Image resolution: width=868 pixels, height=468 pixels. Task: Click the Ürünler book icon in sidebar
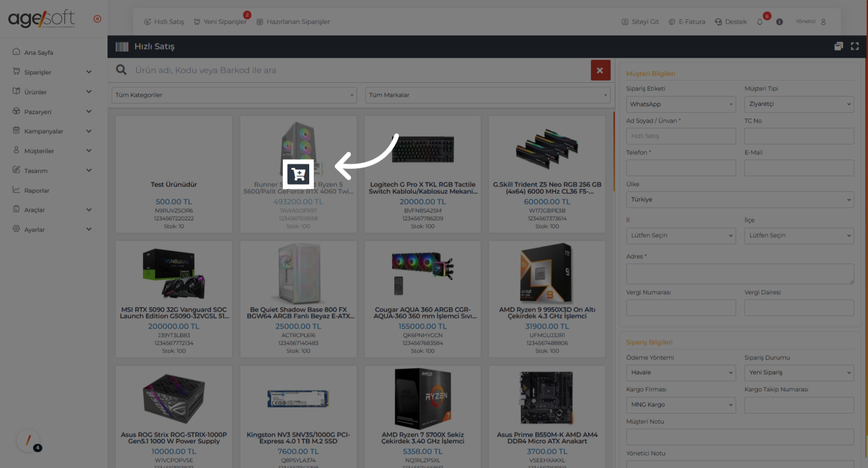(16, 91)
